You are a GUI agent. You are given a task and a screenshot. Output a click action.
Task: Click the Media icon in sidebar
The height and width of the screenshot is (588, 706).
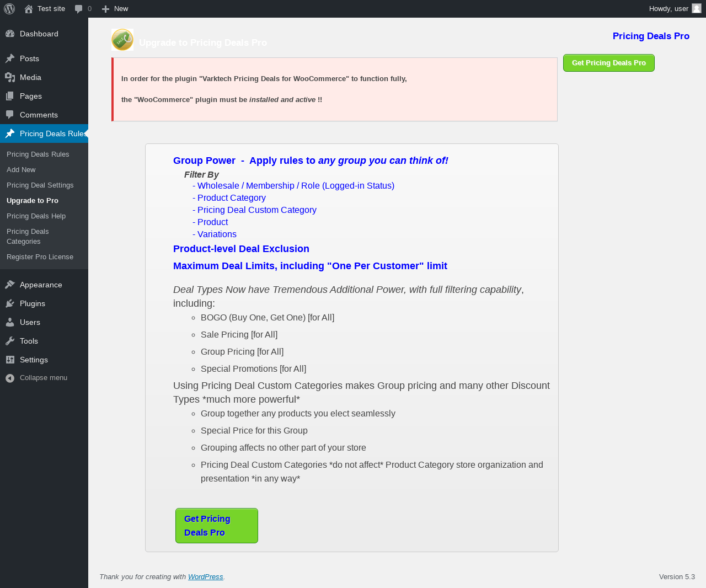[x=10, y=77]
